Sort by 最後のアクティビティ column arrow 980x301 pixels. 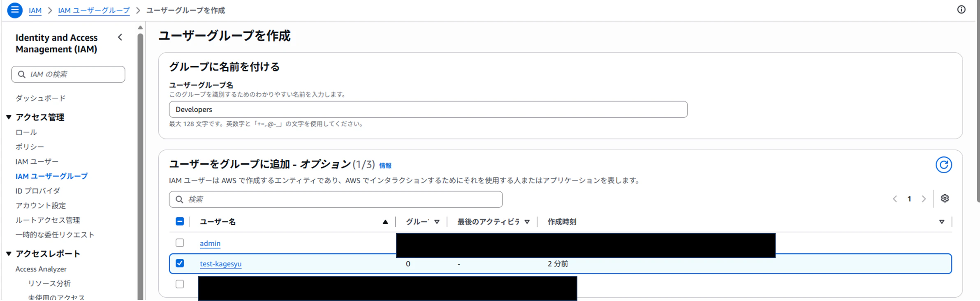tap(527, 222)
